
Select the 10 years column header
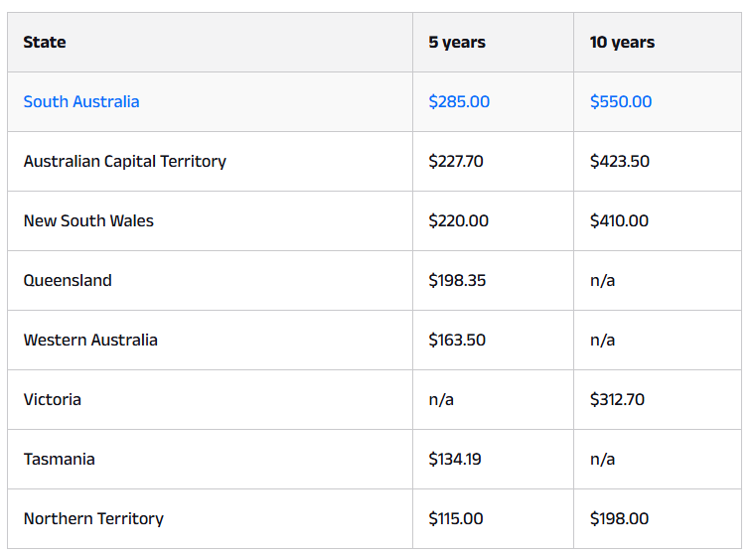coord(622,43)
